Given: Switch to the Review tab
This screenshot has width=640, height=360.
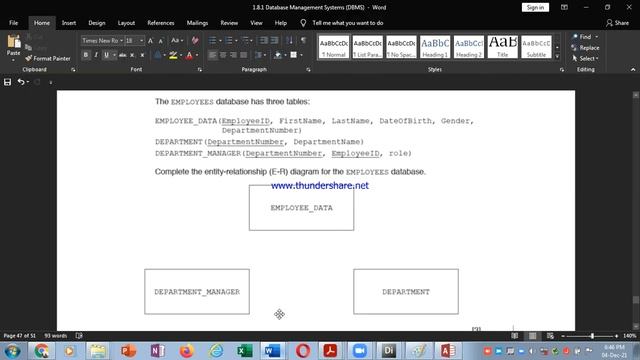Looking at the screenshot, I should tap(229, 23).
